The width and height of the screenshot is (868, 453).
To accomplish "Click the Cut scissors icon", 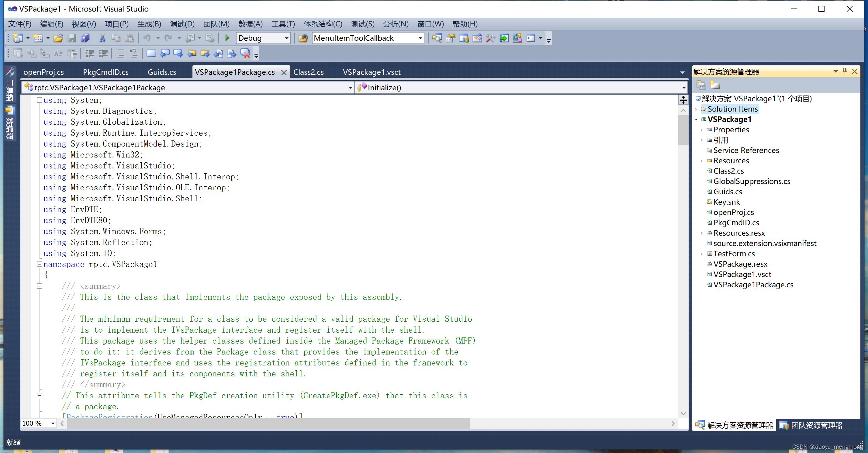I will (102, 38).
